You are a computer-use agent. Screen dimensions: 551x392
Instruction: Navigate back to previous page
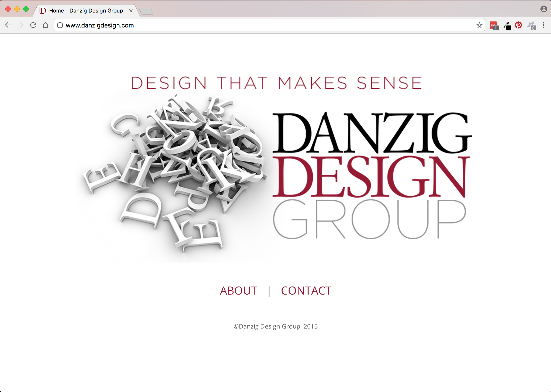8,25
